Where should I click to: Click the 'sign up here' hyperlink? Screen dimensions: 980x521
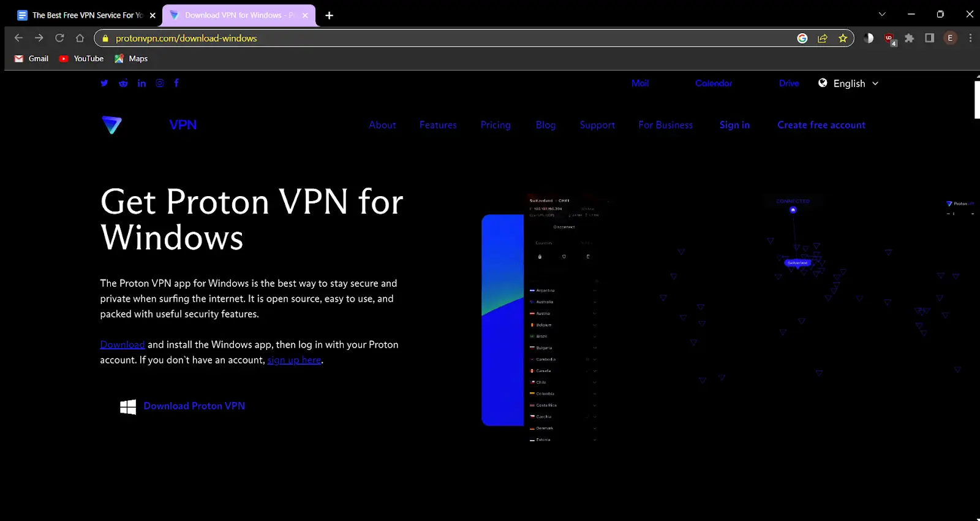[x=294, y=360]
